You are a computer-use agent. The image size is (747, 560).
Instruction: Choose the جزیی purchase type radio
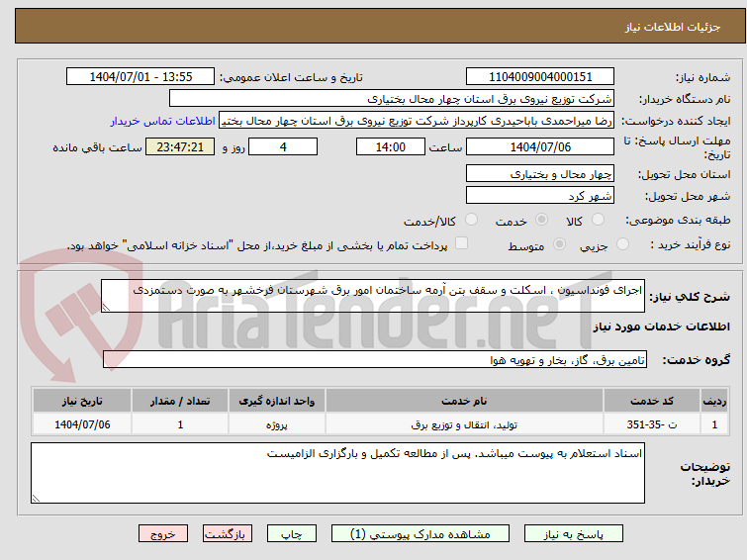point(622,244)
